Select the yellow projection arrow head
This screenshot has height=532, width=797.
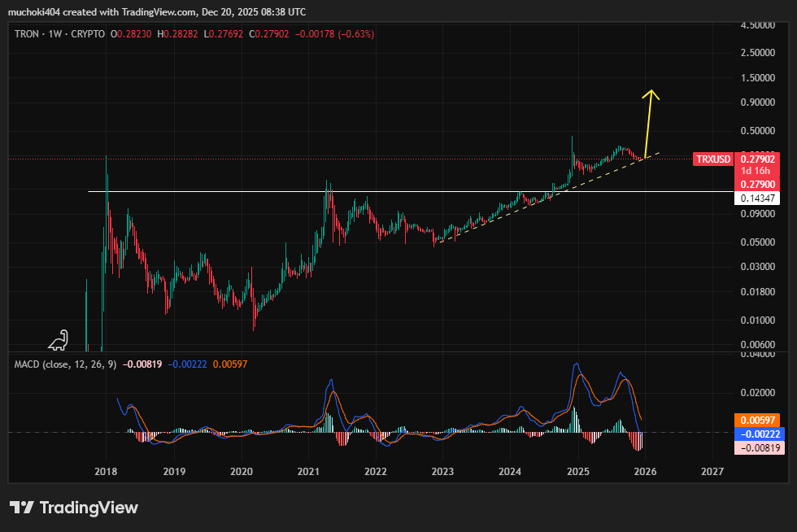(x=650, y=94)
